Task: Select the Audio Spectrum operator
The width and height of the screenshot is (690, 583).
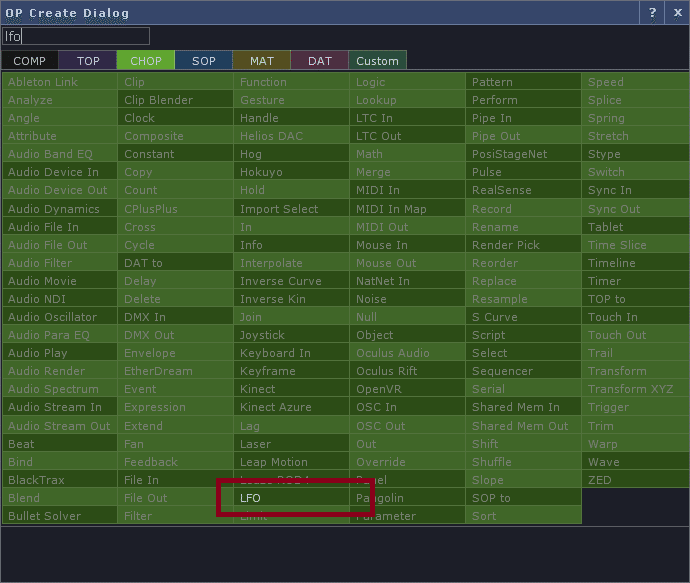Action: pos(60,389)
